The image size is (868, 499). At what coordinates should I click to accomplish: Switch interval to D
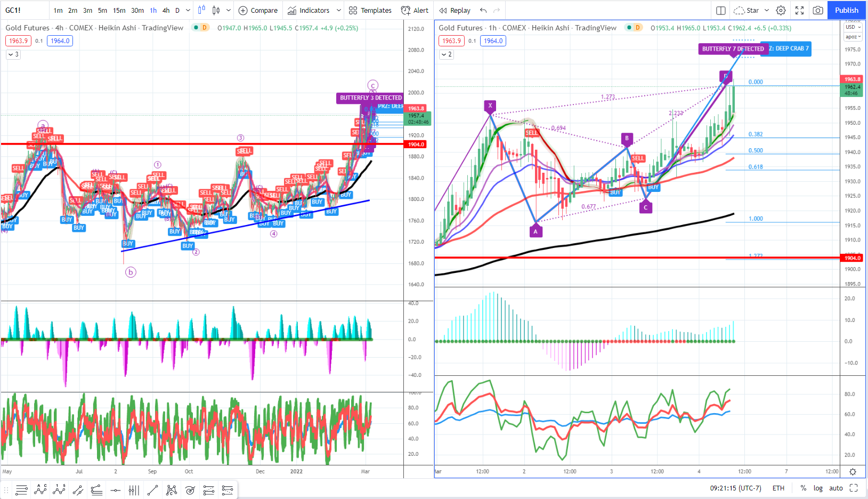coord(177,10)
